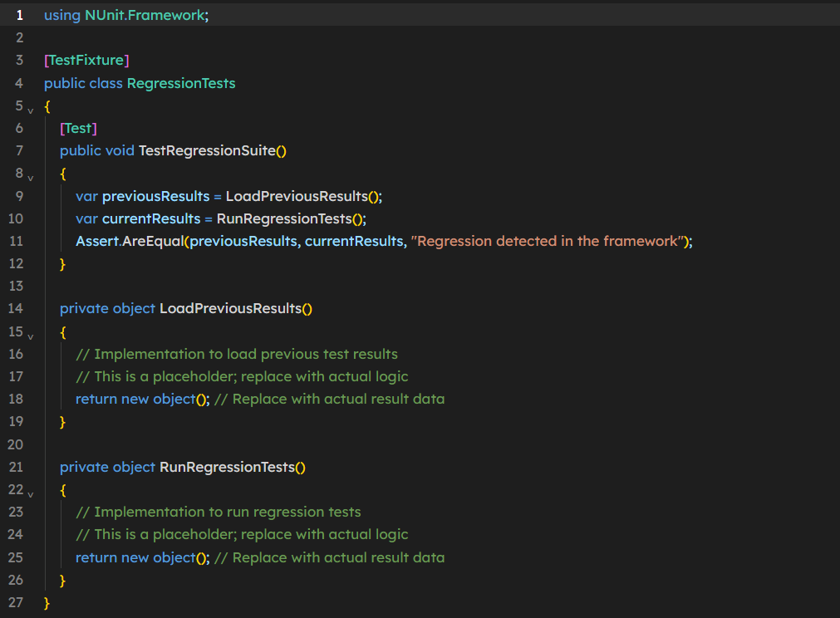The width and height of the screenshot is (840, 618).
Task: Click the [Test] attribute on line 6
Action: pos(78,128)
